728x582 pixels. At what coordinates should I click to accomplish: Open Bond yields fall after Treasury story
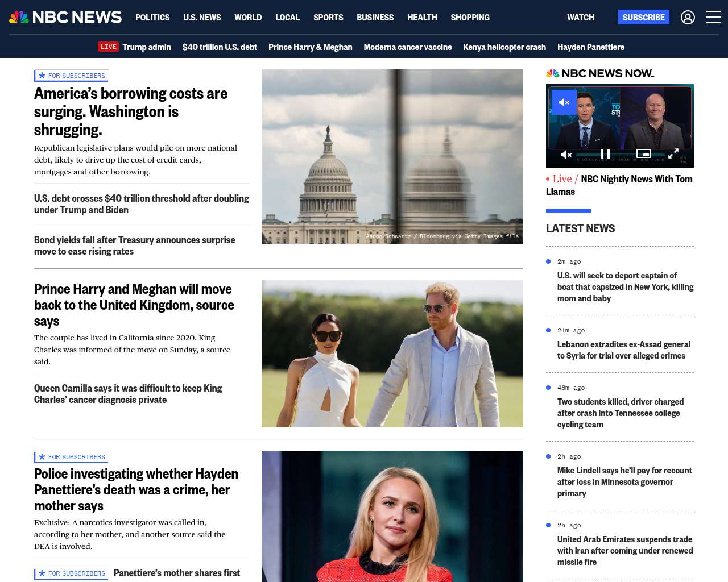point(135,246)
